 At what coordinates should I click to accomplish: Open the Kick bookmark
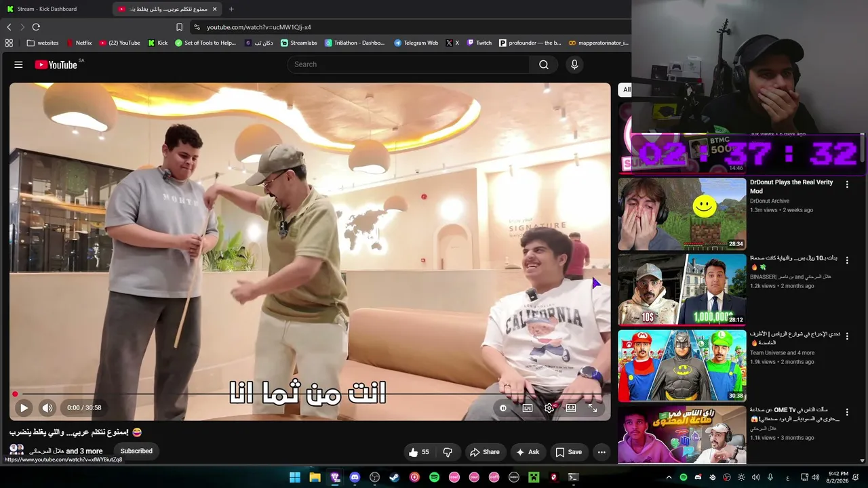click(157, 43)
